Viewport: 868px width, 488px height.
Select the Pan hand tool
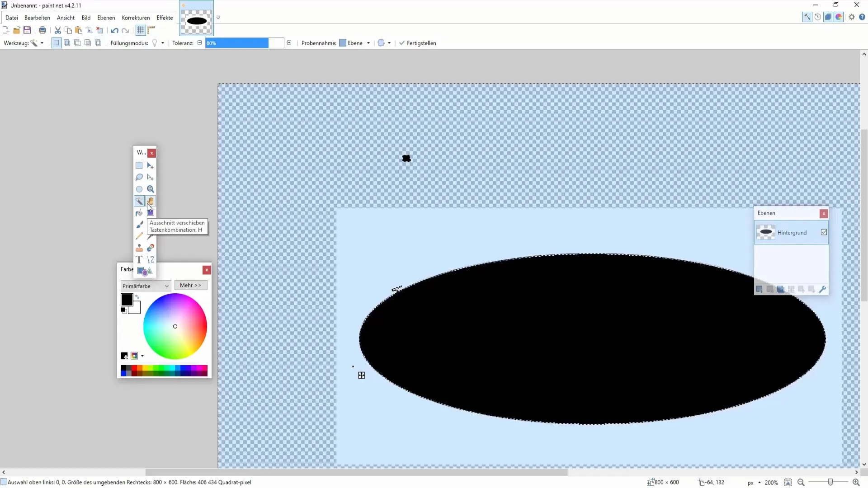point(151,201)
